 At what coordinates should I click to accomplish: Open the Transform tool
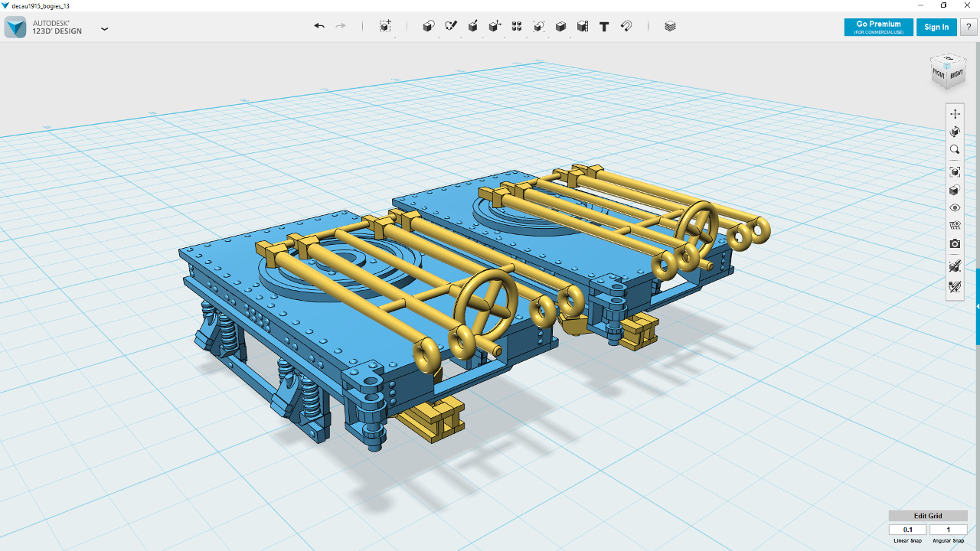click(x=385, y=26)
